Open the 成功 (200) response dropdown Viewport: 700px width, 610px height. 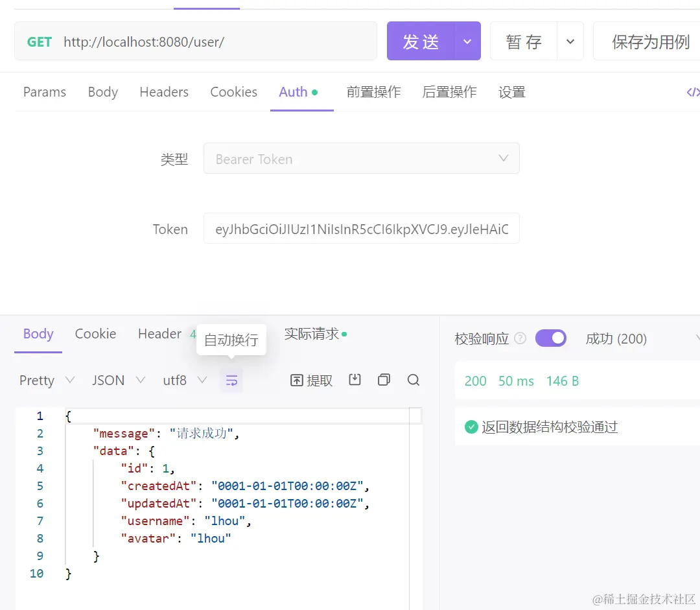(642, 338)
